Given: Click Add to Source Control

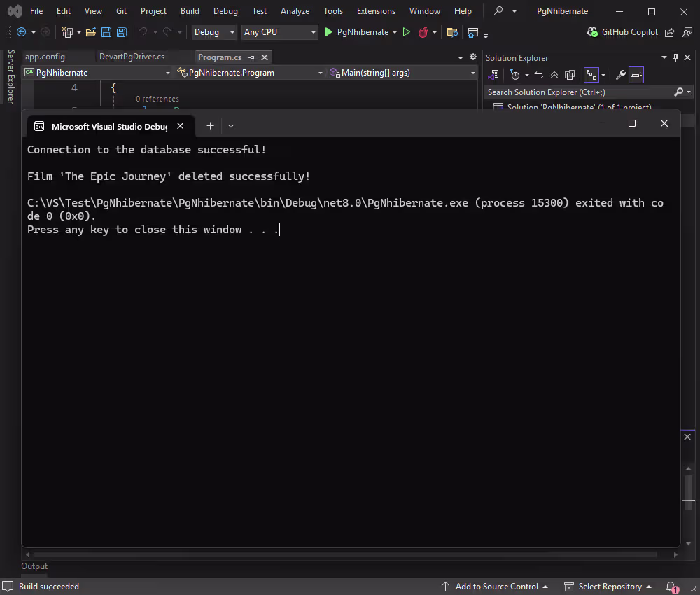Looking at the screenshot, I should [496, 587].
